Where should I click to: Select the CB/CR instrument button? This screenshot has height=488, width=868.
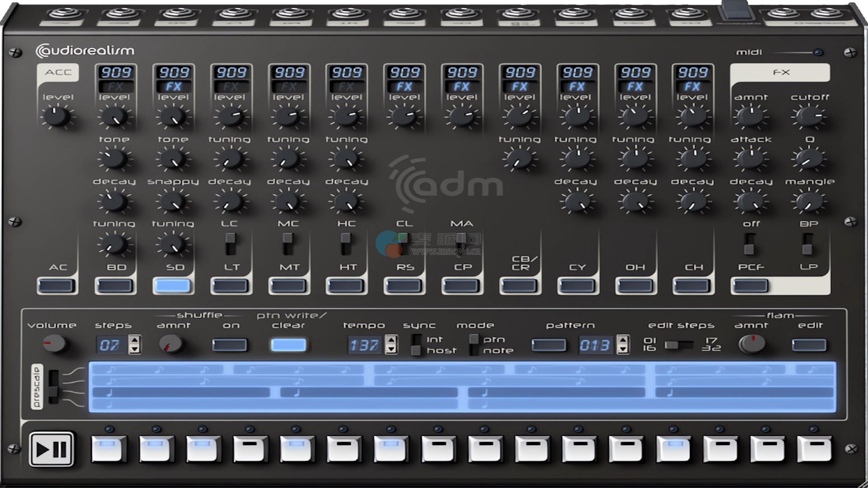pos(519,286)
